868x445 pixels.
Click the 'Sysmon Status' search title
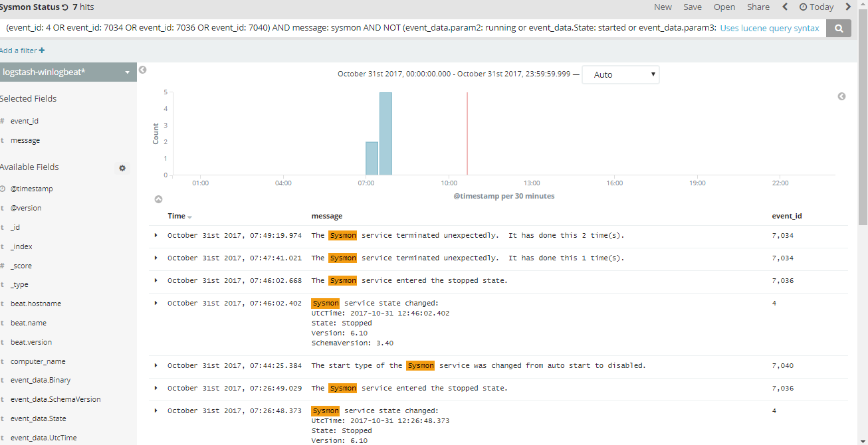pyautogui.click(x=29, y=7)
